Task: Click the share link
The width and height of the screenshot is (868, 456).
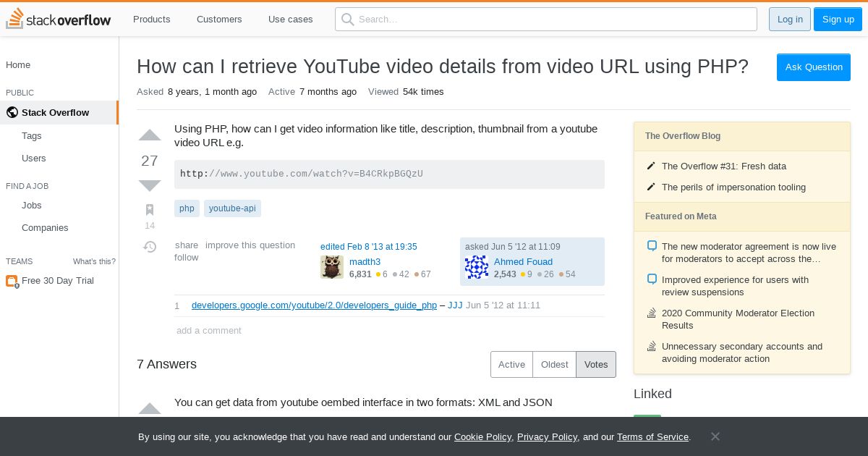Action: (187, 245)
